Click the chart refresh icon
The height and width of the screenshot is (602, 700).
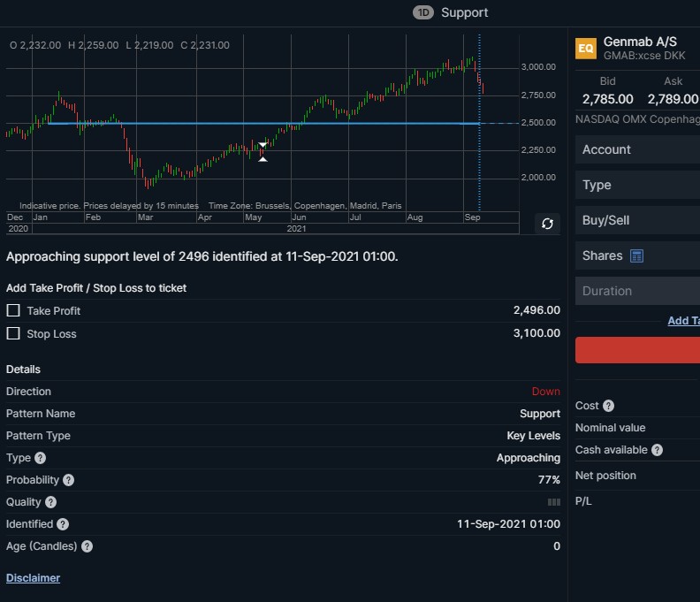coord(547,224)
